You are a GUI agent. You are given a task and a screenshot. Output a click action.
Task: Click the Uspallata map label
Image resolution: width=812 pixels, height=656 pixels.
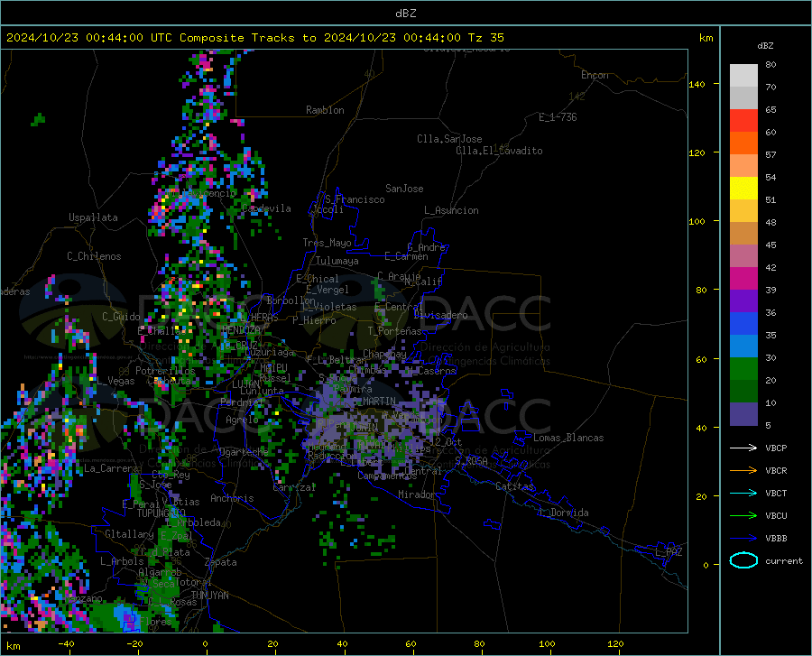93,217
